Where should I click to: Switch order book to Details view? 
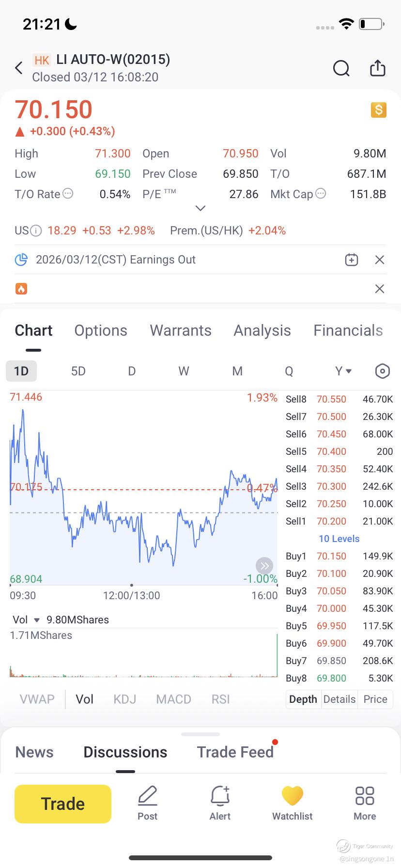point(339,699)
